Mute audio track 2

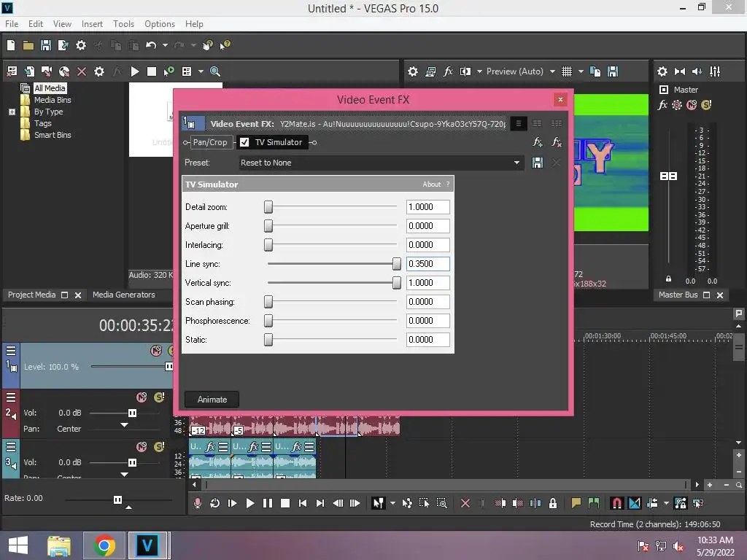142,397
